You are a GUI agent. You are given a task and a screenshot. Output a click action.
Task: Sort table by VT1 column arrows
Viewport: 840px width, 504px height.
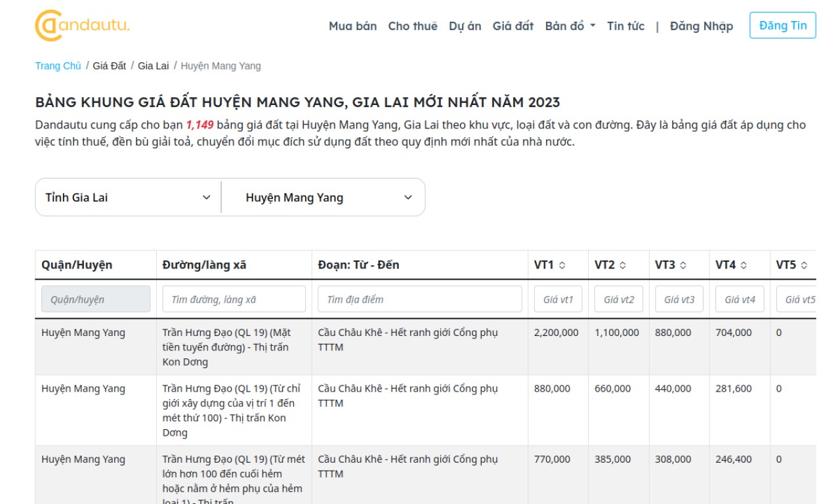562,265
